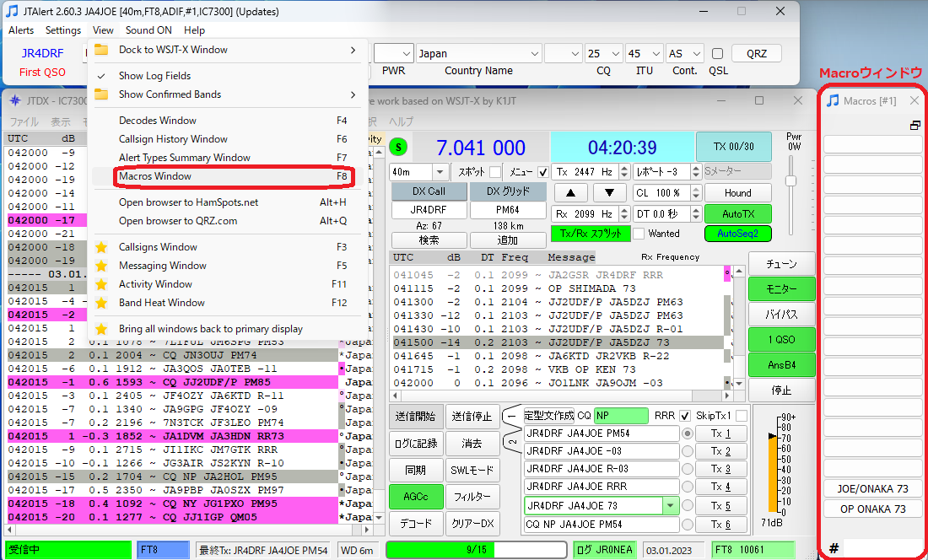
Task: Select the radio button for Tx 2
Action: (x=688, y=452)
